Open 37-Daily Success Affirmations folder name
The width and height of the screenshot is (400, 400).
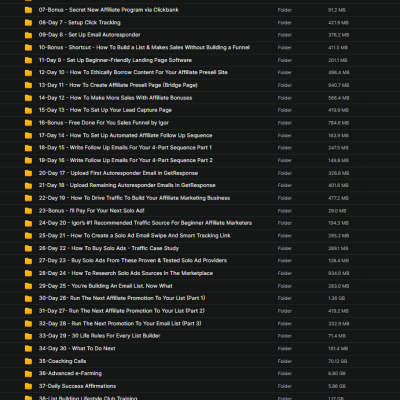[x=77, y=387]
